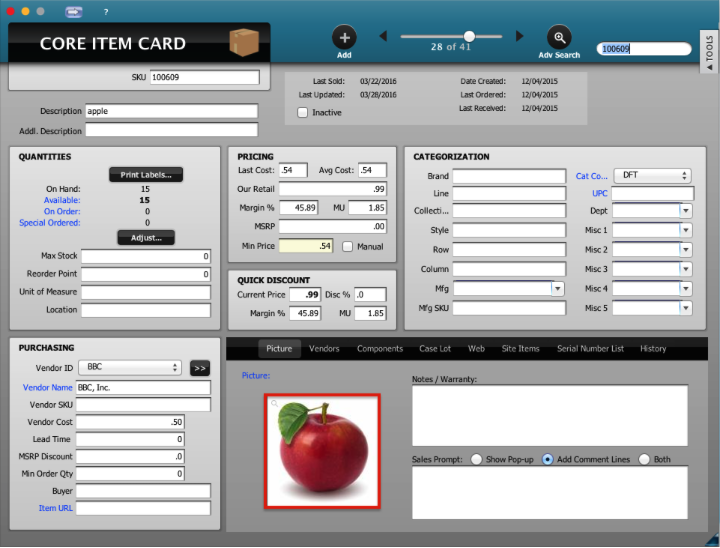Move the record navigation slider handle
The image size is (720, 548).
point(469,36)
